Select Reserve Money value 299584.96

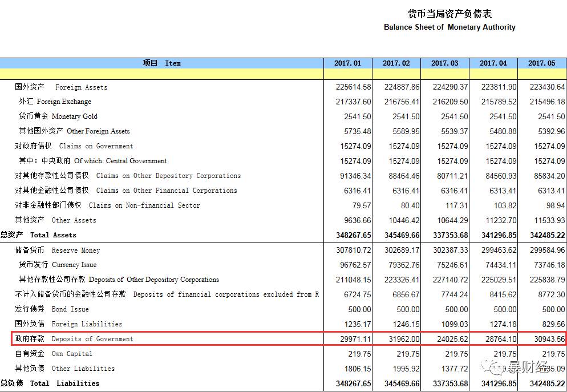pos(547,250)
